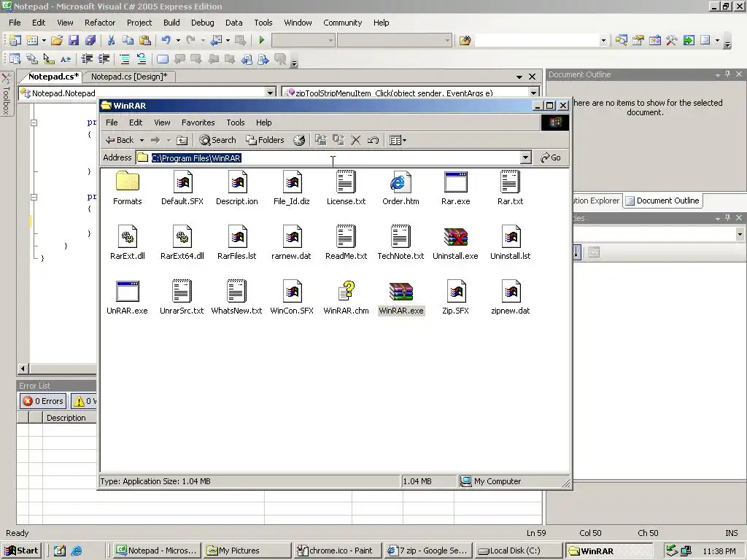
Task: Open the Debug menu in Visual C#
Action: pos(203,23)
